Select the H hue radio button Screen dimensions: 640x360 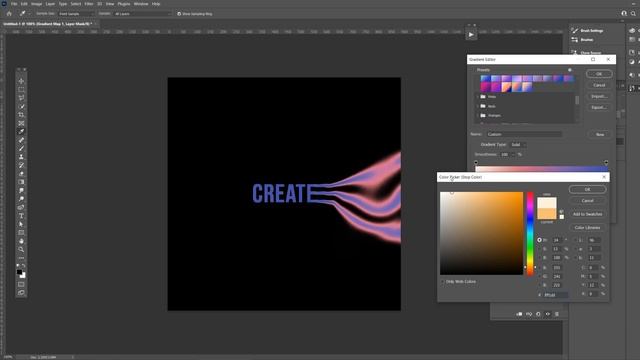(539, 240)
